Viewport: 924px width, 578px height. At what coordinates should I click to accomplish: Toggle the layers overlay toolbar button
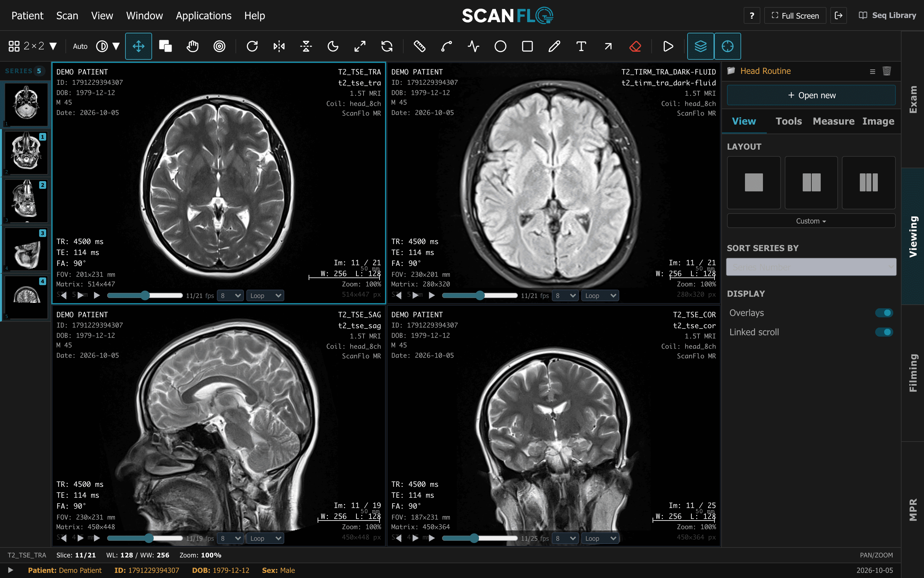tap(700, 46)
